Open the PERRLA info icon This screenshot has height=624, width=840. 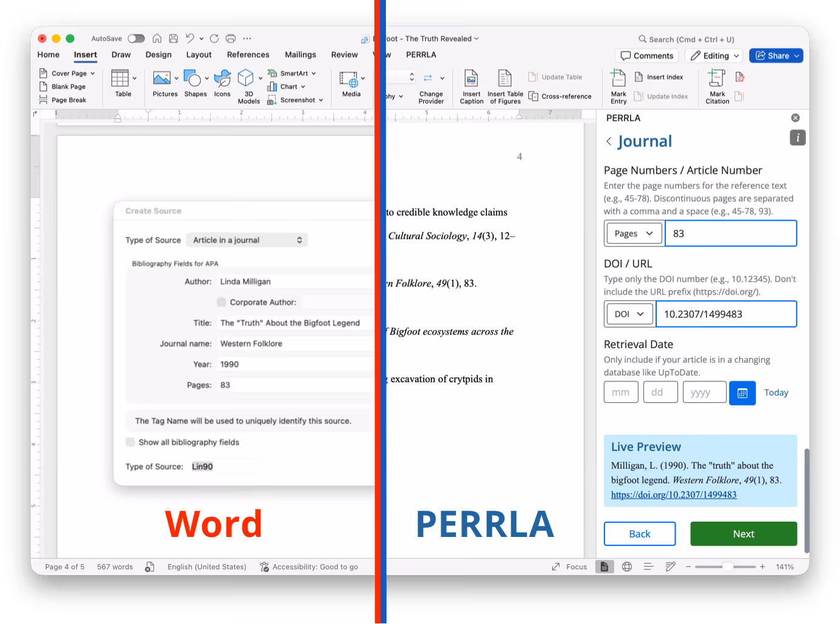pos(797,138)
